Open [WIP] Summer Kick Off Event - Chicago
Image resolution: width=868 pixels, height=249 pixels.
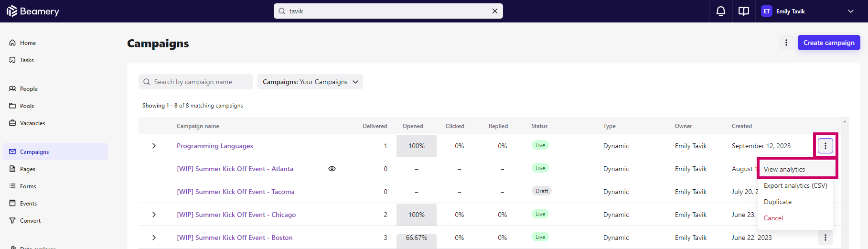pyautogui.click(x=236, y=215)
